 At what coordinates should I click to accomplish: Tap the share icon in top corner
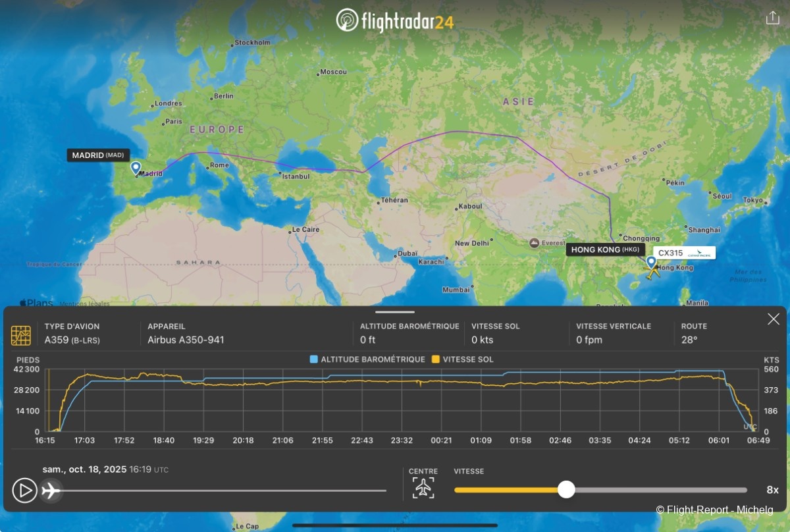[772, 18]
